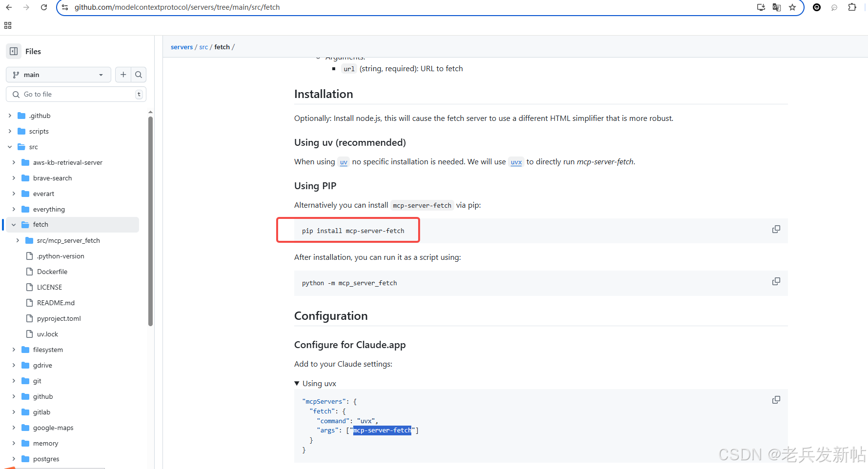Copy the mcpServers JSON config
The height and width of the screenshot is (469, 868).
tap(776, 400)
